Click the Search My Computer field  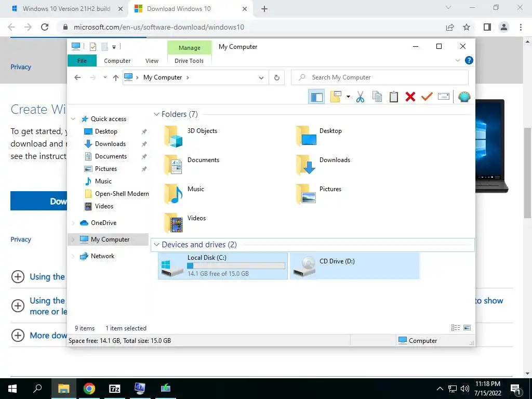click(380, 77)
